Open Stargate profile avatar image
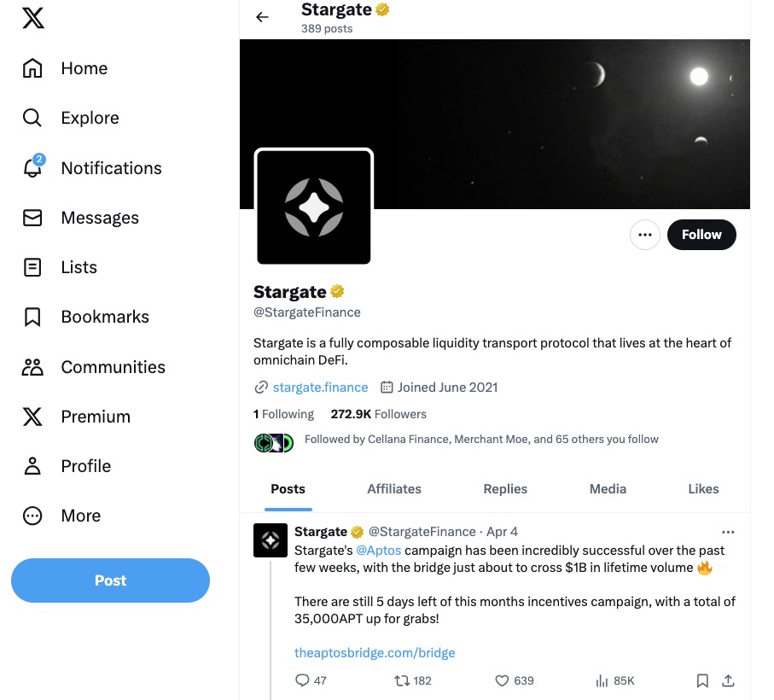The height and width of the screenshot is (700, 774). [x=314, y=207]
